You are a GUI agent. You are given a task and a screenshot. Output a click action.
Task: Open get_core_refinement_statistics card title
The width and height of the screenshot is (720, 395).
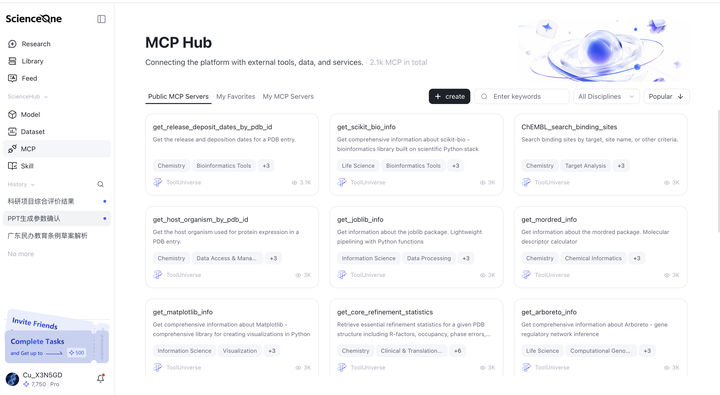385,312
